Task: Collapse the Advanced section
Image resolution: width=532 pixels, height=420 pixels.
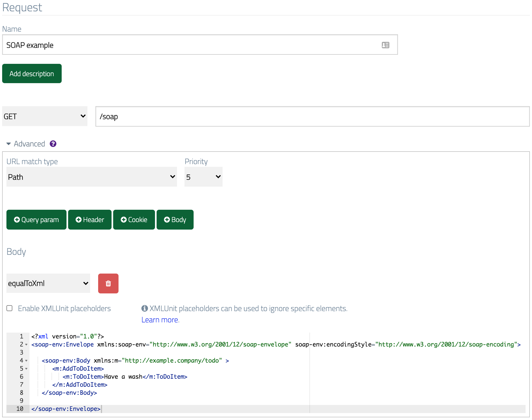Action: [x=8, y=144]
